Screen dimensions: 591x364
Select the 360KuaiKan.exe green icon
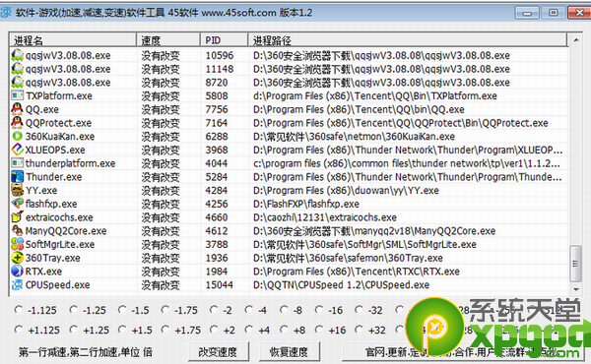(17, 136)
